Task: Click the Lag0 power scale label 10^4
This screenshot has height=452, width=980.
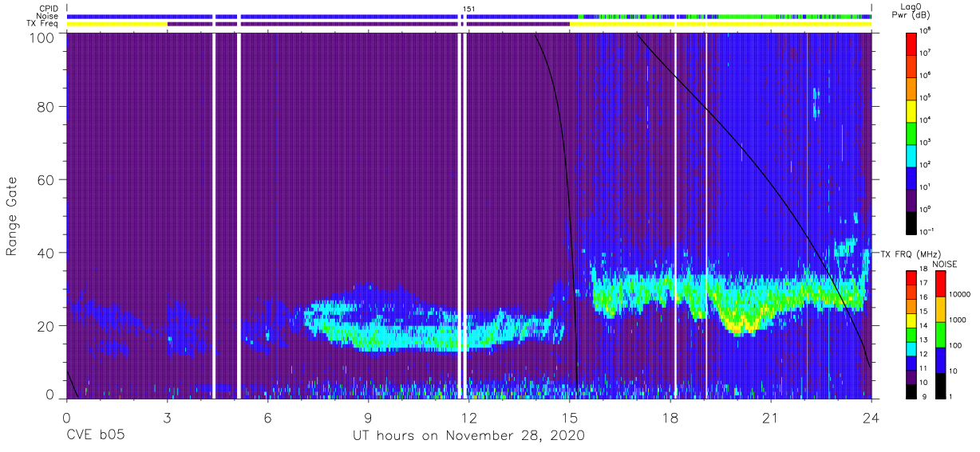Action: coord(925,119)
